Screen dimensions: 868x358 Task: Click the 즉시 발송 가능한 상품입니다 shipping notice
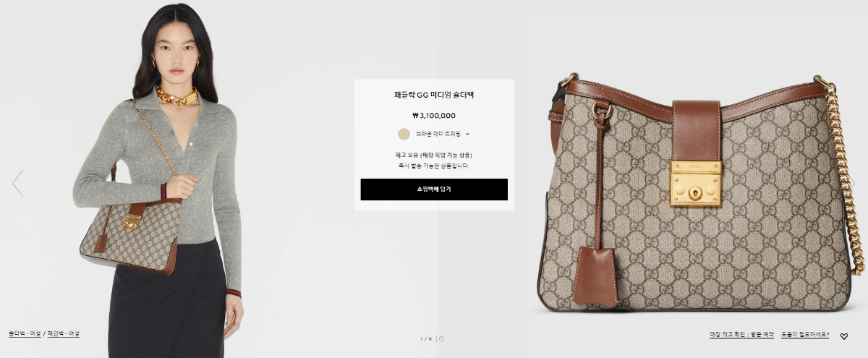434,166
